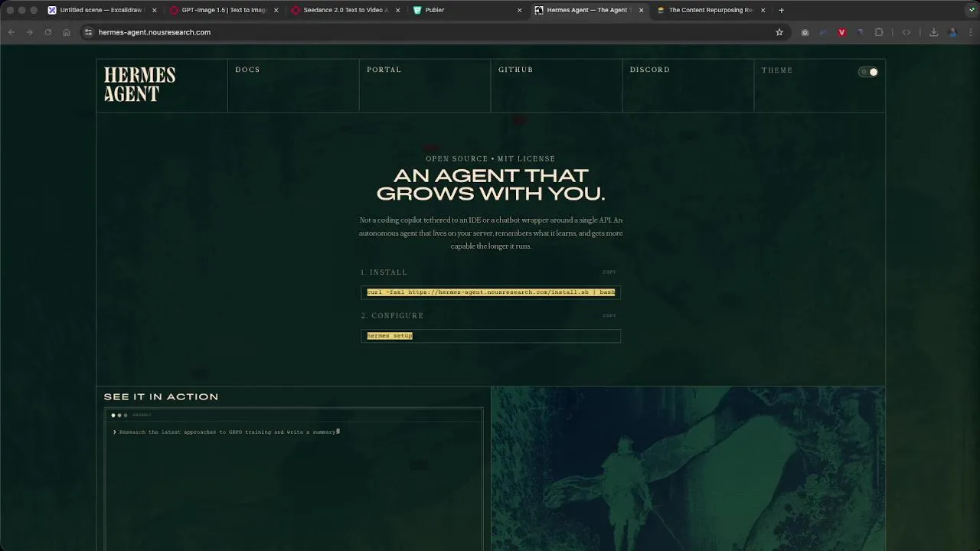Close the Hermes Agent tab
Viewport: 980px width, 551px height.
(642, 10)
